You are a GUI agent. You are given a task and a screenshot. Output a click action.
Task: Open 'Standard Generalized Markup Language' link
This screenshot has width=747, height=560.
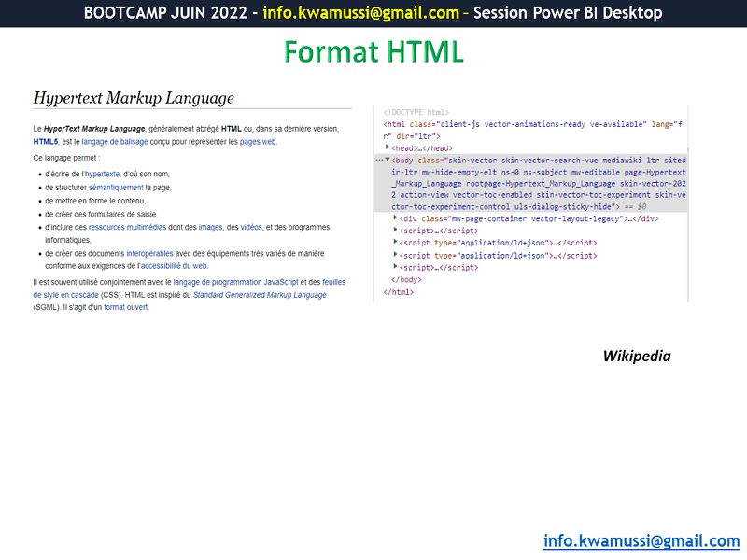(260, 294)
